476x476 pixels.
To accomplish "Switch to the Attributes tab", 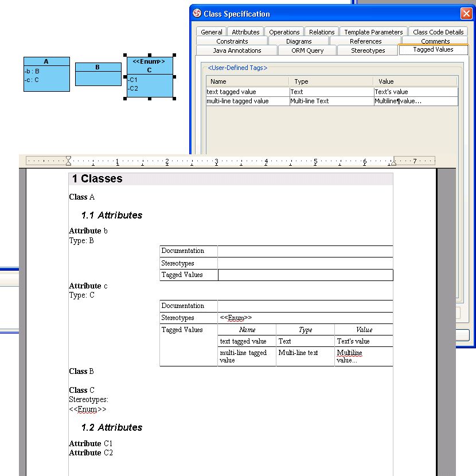I will (245, 32).
